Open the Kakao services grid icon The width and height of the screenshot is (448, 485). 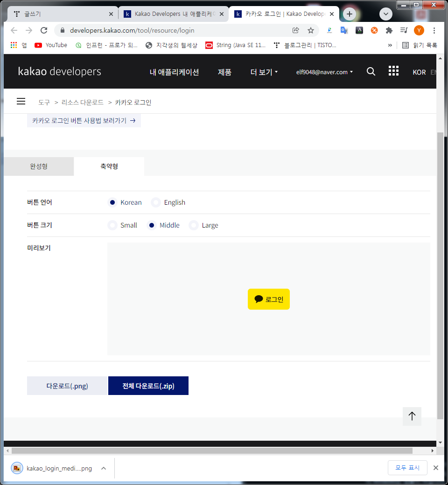393,71
